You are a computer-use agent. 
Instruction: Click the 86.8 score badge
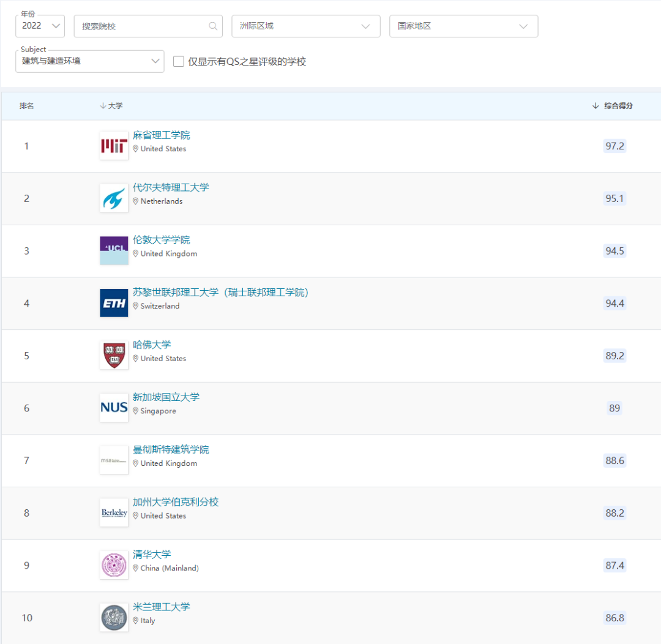(614, 618)
